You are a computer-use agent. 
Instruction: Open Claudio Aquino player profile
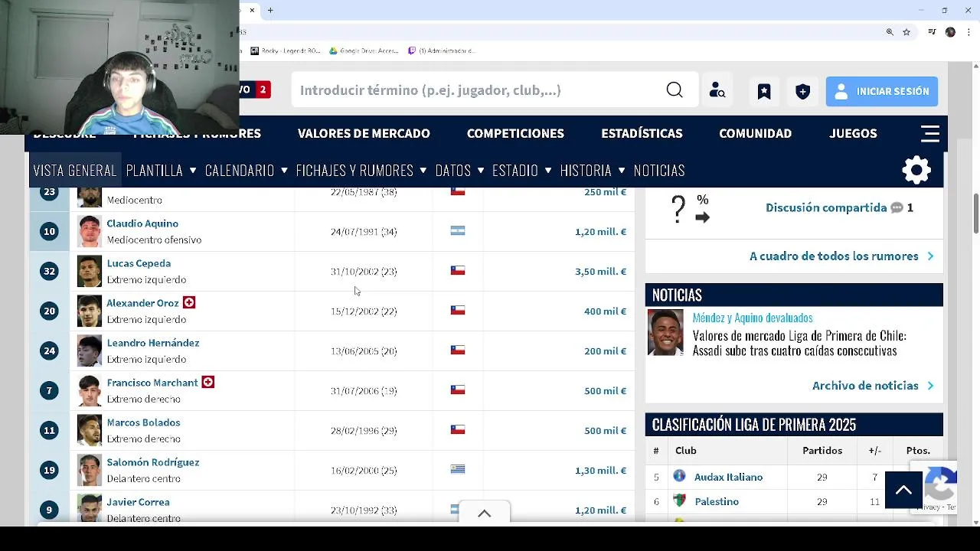tap(142, 223)
